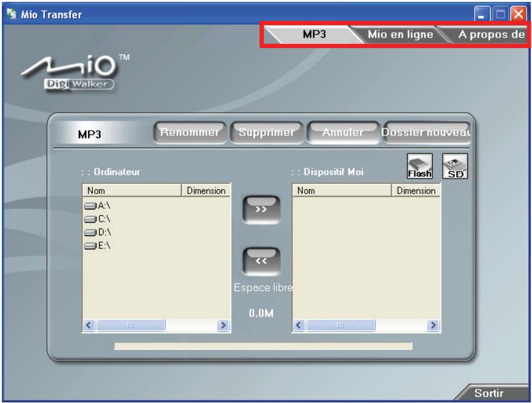Image resolution: width=532 pixels, height=403 pixels.
Task: Open drive C:\ in Ordinateur list
Action: (x=97, y=219)
